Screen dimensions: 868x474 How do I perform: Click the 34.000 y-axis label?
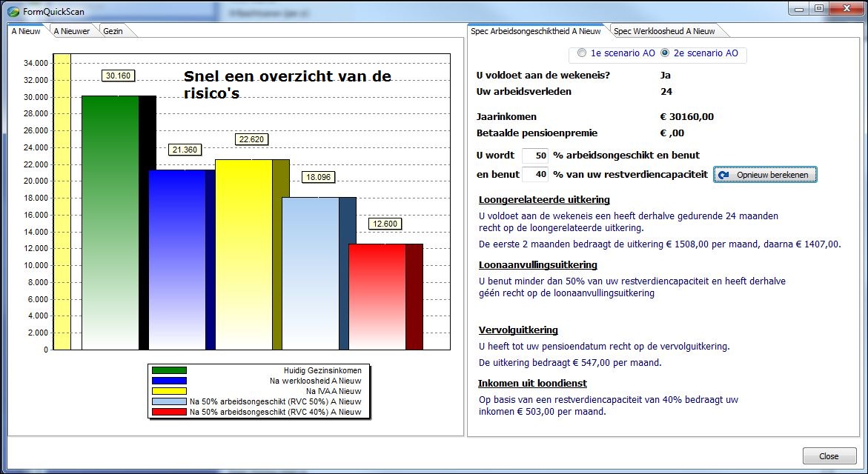pos(36,63)
